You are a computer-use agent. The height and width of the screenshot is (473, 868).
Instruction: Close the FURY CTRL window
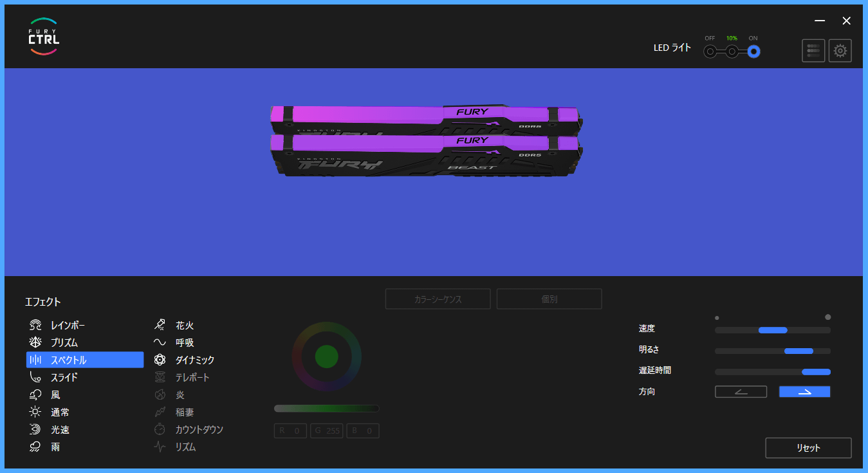tap(847, 21)
